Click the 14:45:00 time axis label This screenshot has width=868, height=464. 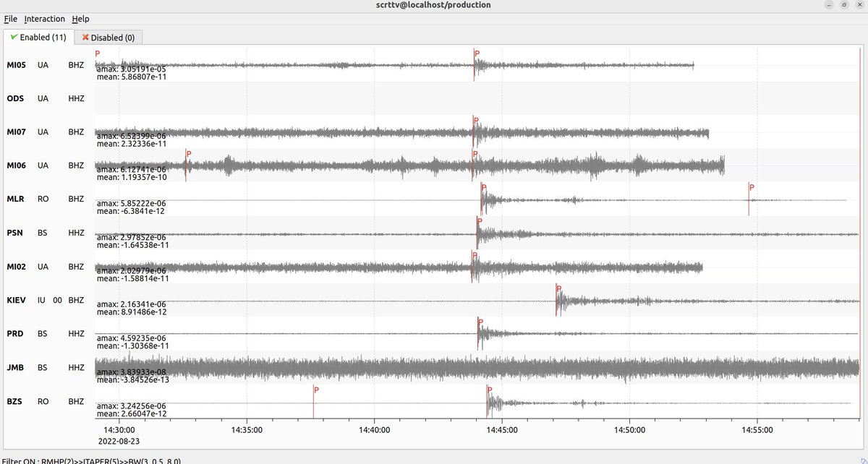[x=502, y=429]
